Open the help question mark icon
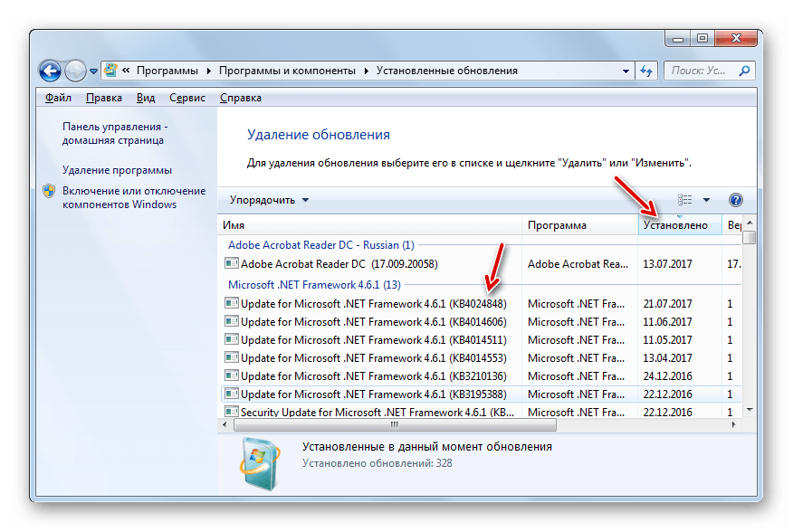 pos(735,200)
